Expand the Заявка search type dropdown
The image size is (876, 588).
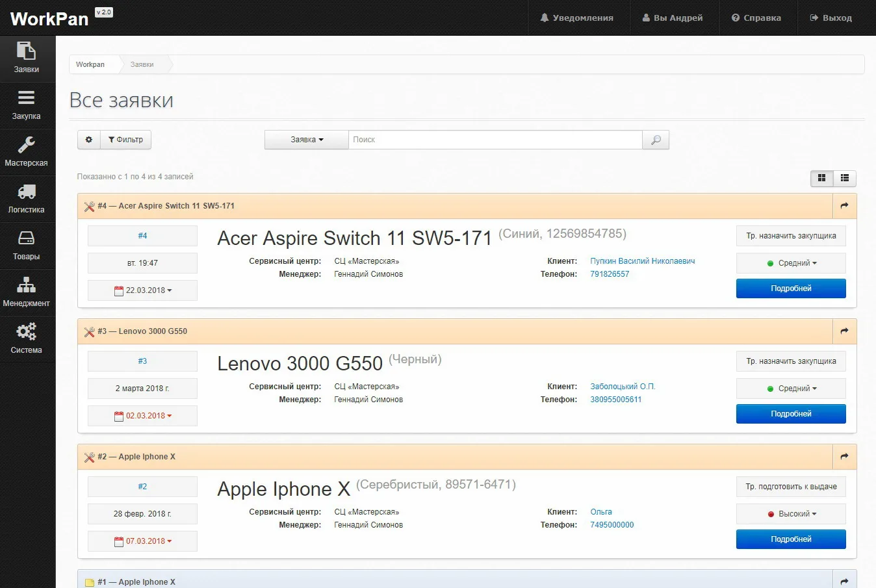(307, 140)
